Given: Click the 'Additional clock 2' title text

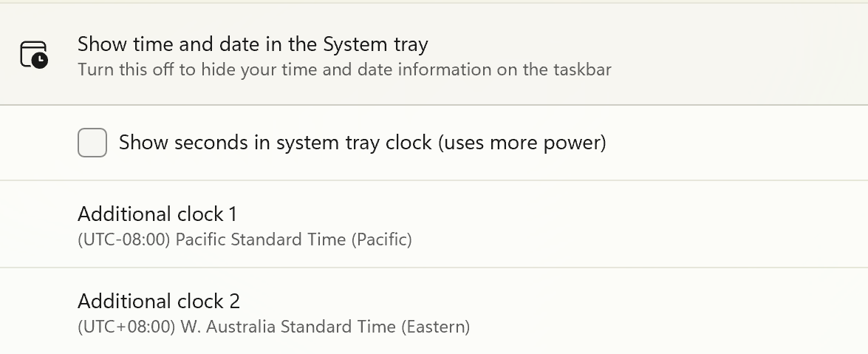Looking at the screenshot, I should (x=159, y=302).
